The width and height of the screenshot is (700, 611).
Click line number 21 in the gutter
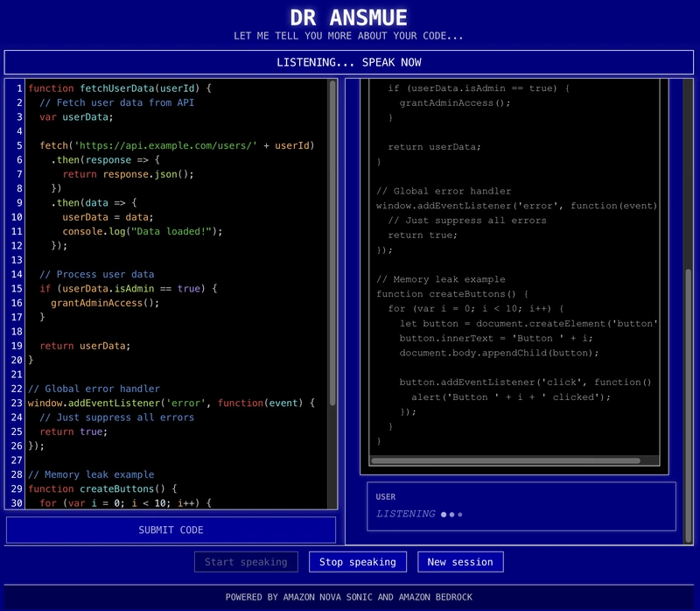tap(17, 375)
